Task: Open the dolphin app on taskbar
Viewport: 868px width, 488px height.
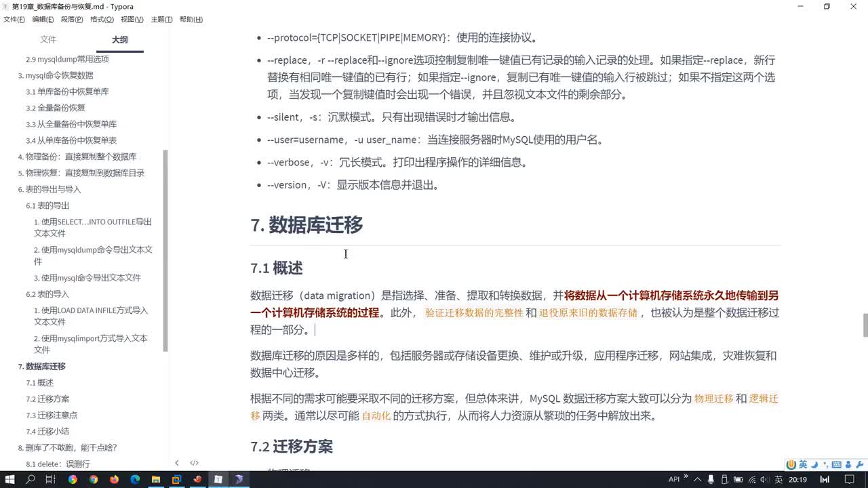Action: point(239,479)
